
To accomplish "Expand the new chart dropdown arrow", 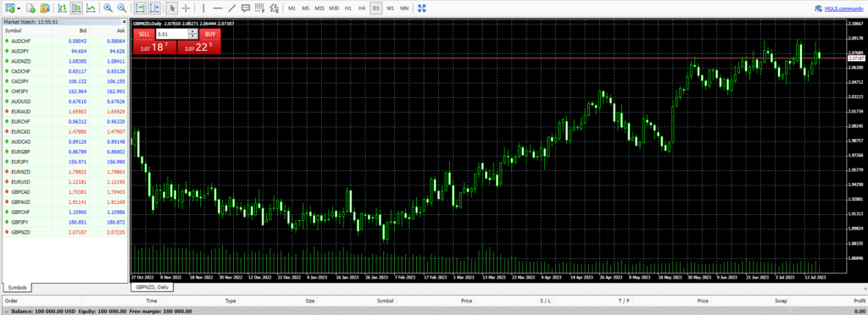I will (x=19, y=8).
